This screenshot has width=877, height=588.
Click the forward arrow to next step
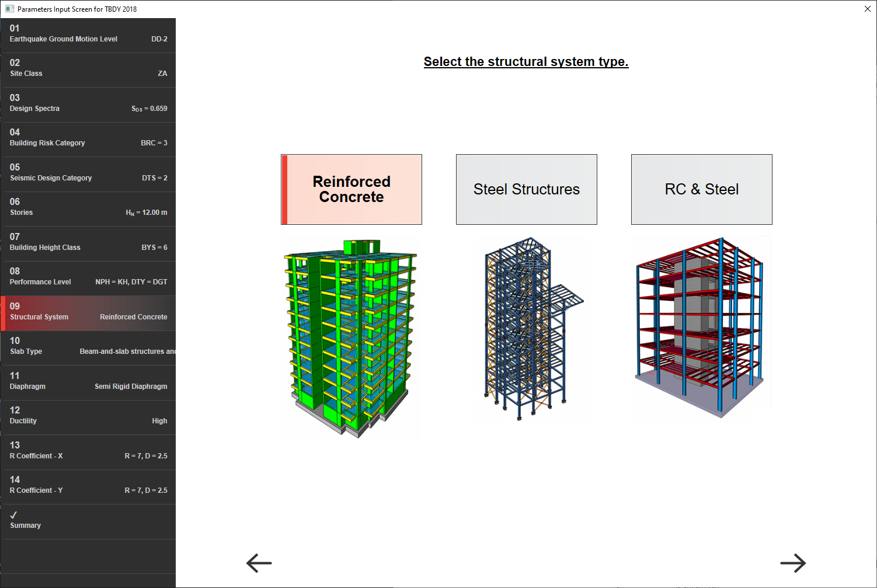point(793,563)
